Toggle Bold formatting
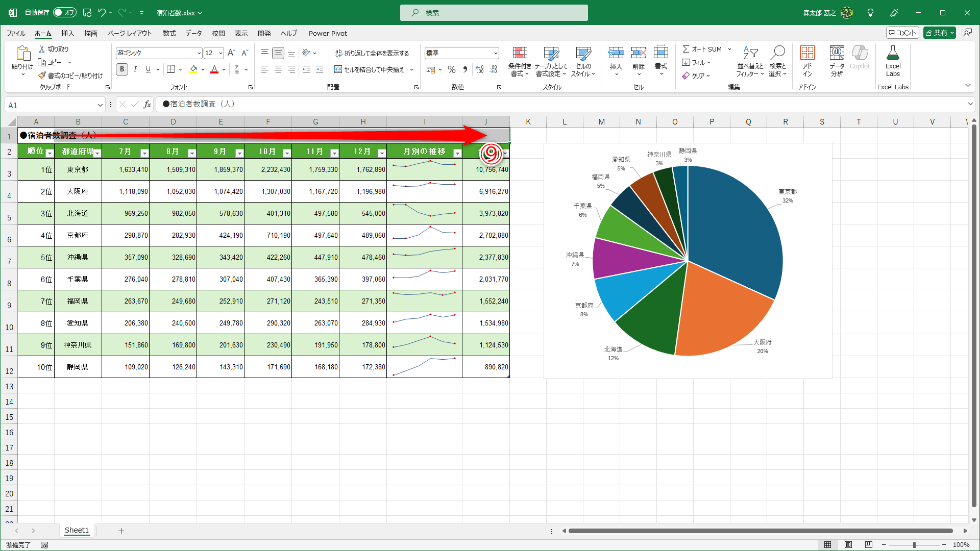Viewport: 980px width, 551px height. pyautogui.click(x=122, y=69)
